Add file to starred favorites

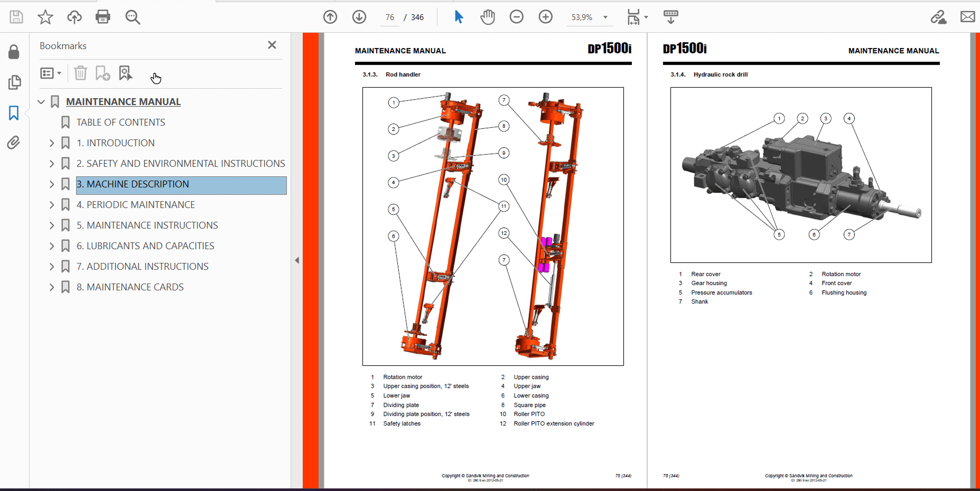pyautogui.click(x=45, y=17)
